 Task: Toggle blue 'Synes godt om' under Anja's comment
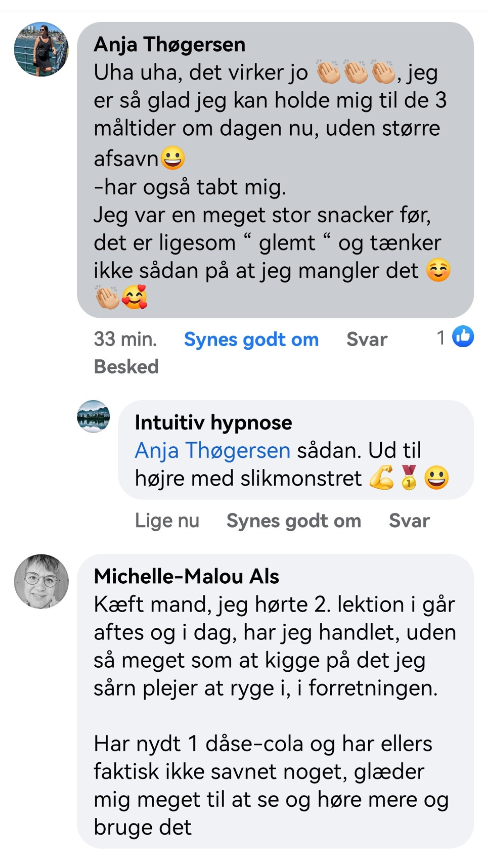(251, 339)
